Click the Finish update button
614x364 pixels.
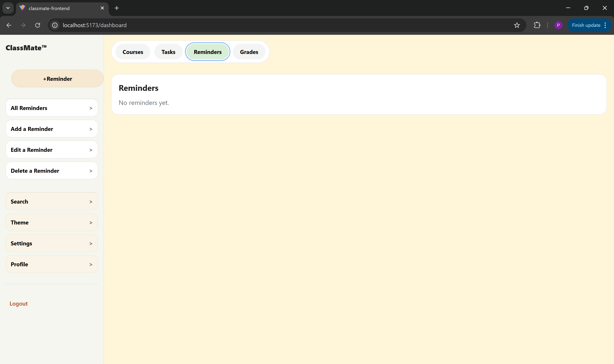(x=586, y=25)
